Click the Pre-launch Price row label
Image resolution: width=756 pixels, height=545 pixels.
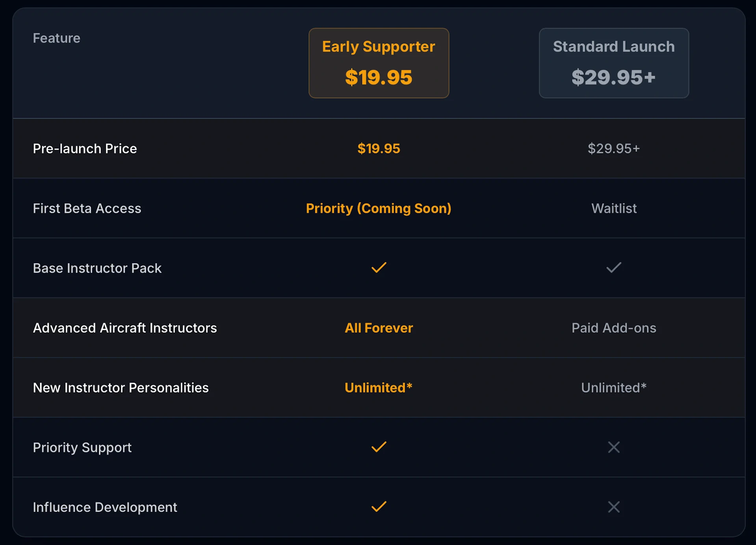(85, 149)
